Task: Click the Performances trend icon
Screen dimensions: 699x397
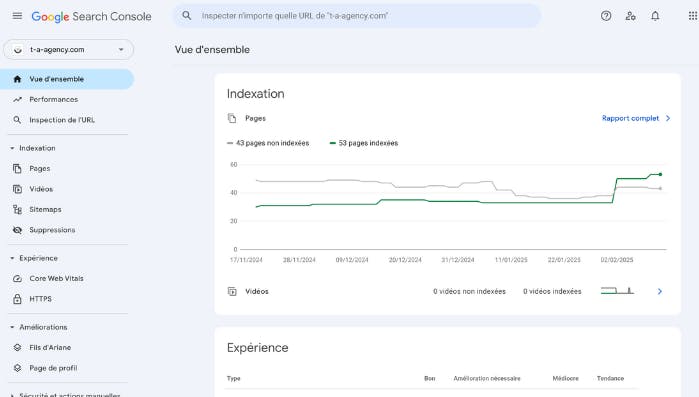Action: click(x=17, y=99)
